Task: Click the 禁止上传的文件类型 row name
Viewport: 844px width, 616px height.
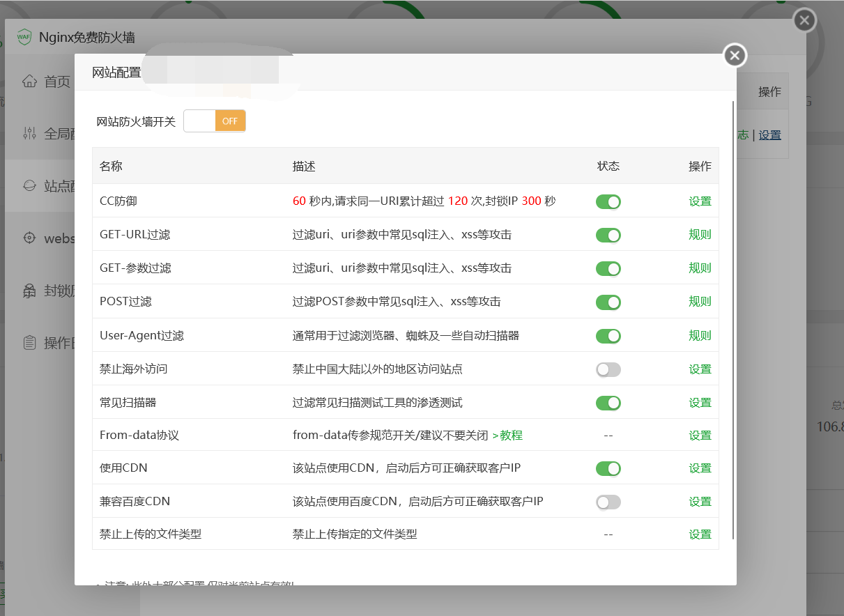Action: pyautogui.click(x=151, y=534)
